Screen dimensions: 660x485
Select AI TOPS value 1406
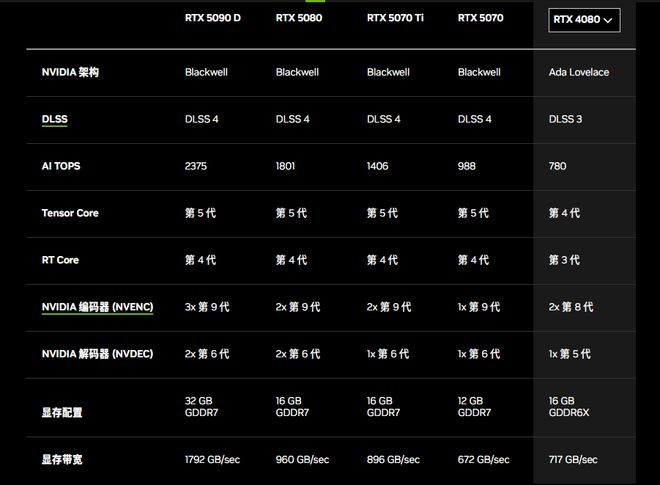(x=378, y=166)
